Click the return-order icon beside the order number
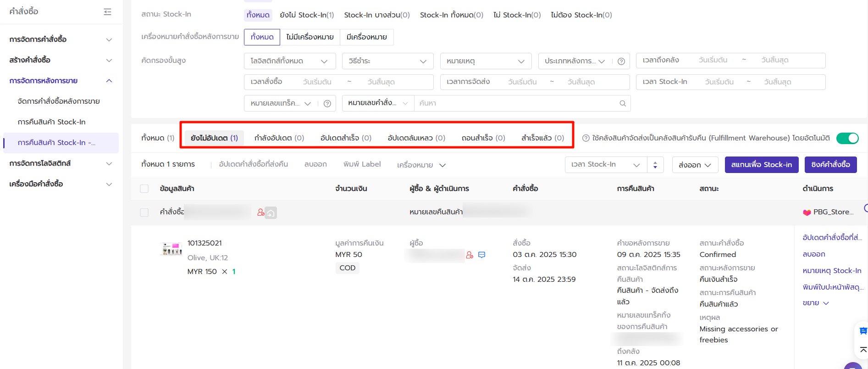The width and height of the screenshot is (868, 369). click(271, 212)
